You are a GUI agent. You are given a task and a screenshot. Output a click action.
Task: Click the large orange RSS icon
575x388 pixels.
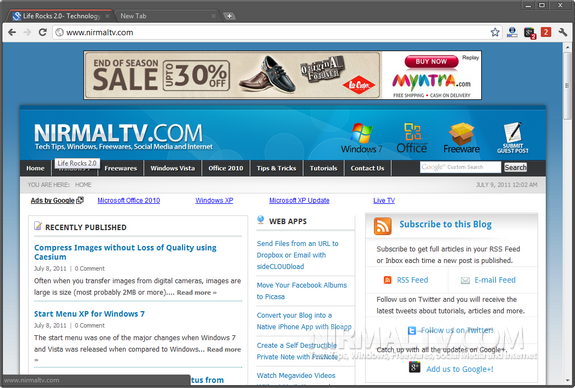[382, 226]
